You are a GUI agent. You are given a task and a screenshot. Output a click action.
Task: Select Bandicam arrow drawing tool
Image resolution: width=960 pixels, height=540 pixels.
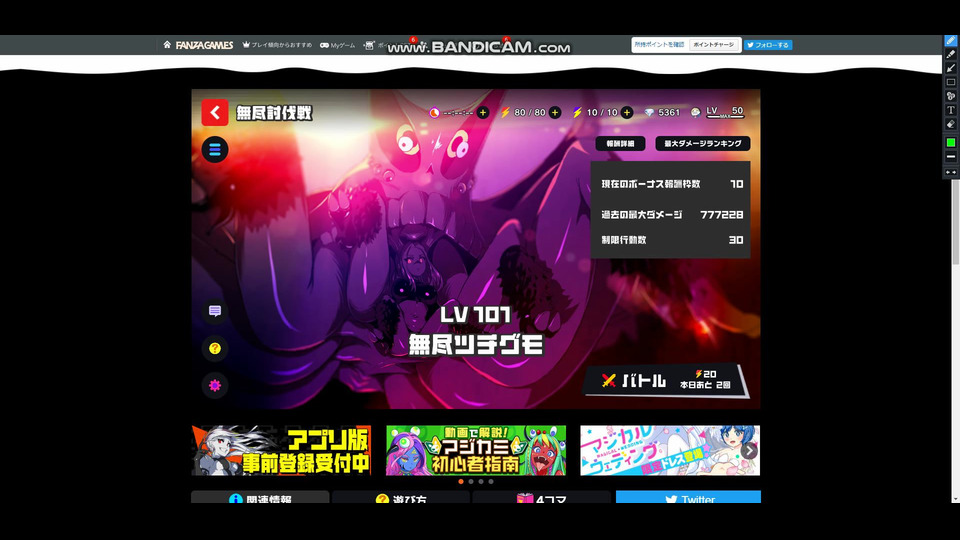coord(951,68)
